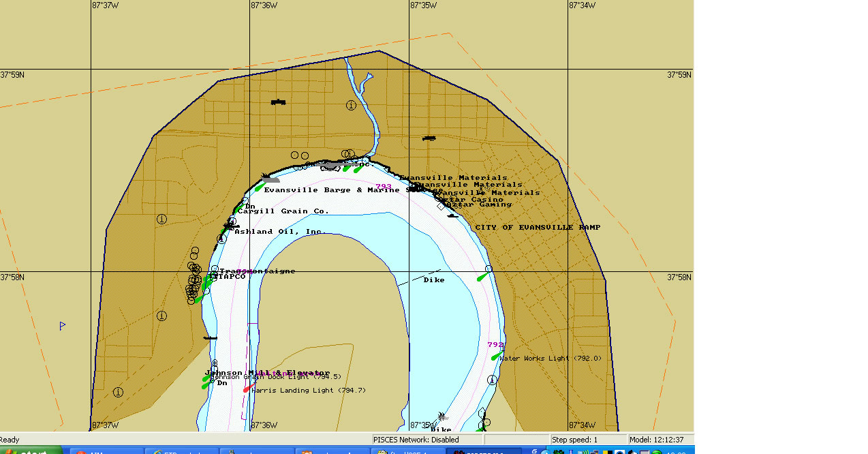868x454 pixels.
Task: Select the blue flag marker on the land
Action: [62, 326]
